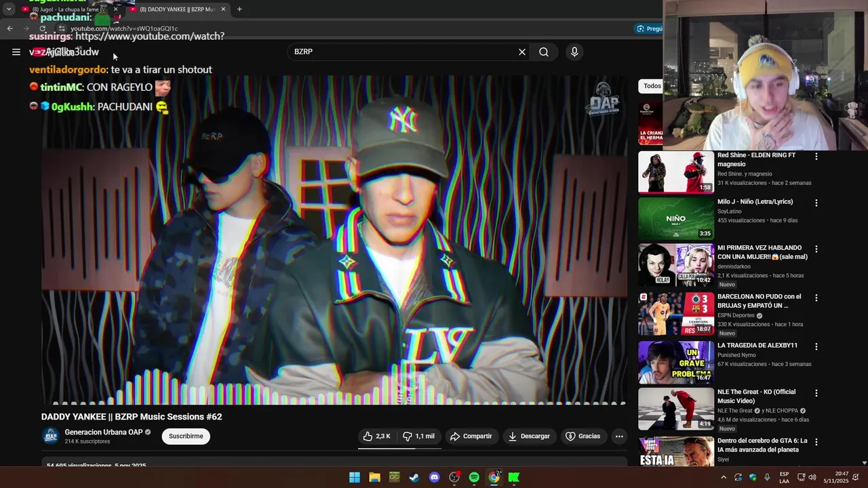868x488 pixels.
Task: Select the Todos filter chip
Action: pyautogui.click(x=652, y=86)
